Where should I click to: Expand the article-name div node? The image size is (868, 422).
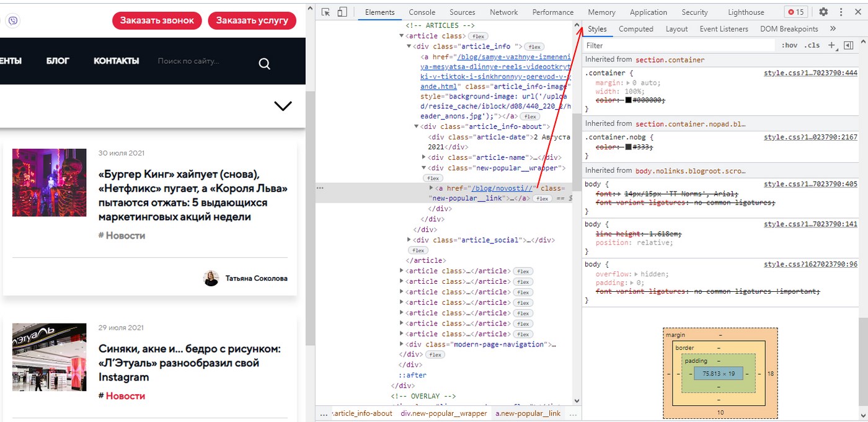424,157
